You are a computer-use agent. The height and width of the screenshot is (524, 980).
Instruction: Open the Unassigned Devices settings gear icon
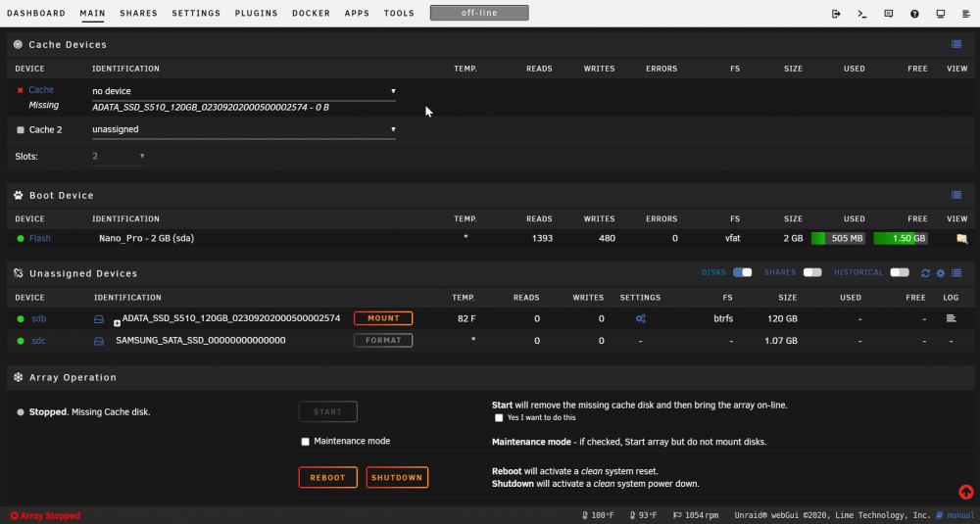941,273
